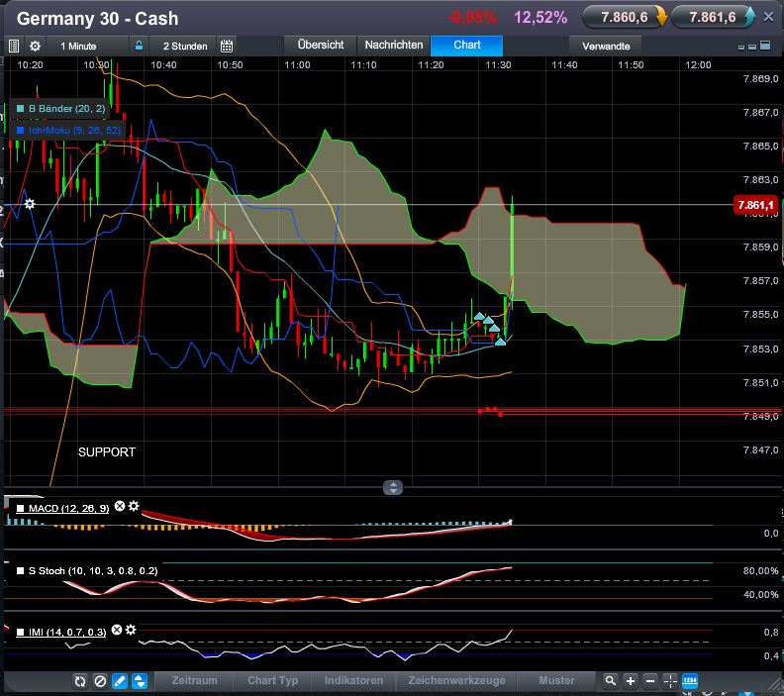Zoom in with the plus icon
The image size is (784, 696).
[631, 681]
